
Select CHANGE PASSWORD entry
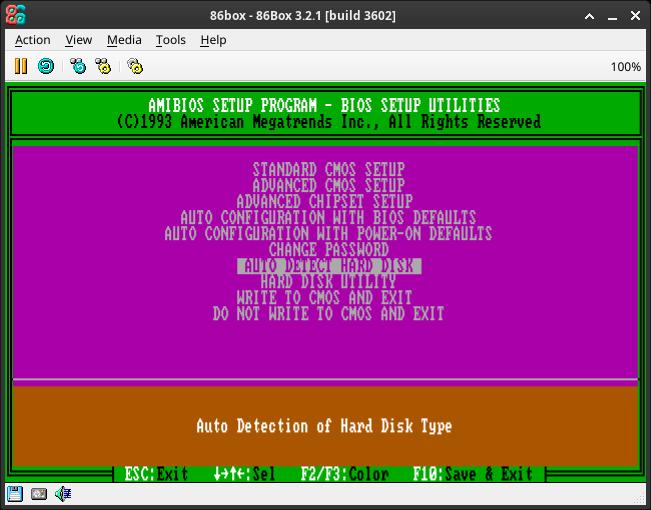(x=328, y=250)
